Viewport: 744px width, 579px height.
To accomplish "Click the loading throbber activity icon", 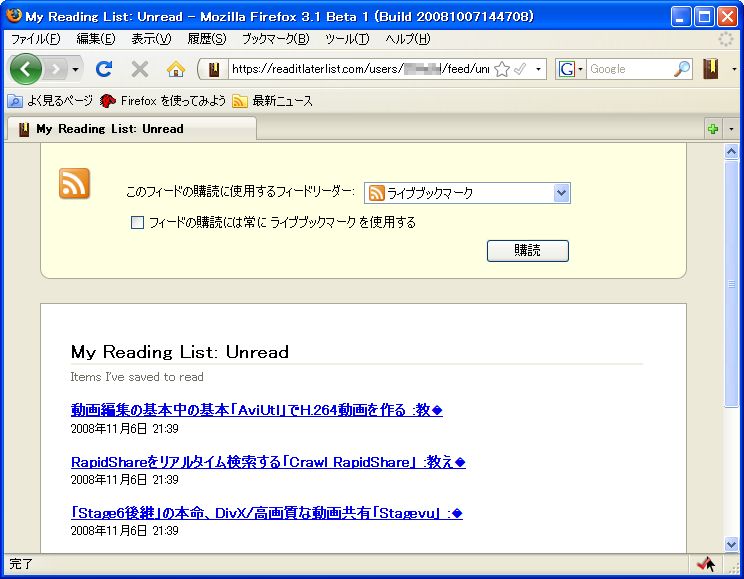I will (x=726, y=39).
